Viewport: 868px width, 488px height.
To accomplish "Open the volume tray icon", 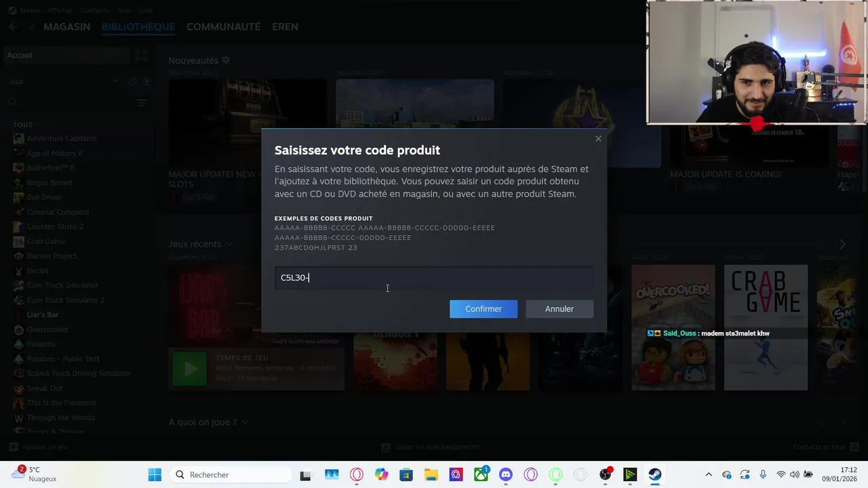I will [x=795, y=474].
